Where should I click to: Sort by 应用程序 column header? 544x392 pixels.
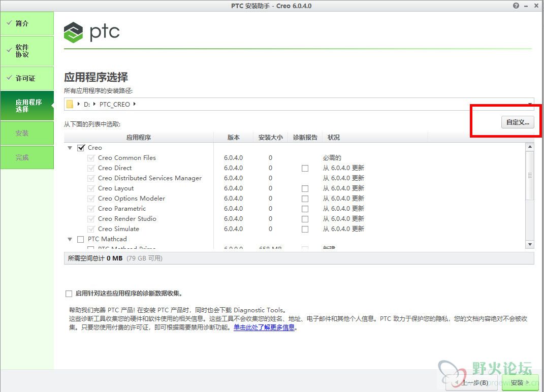click(x=139, y=138)
